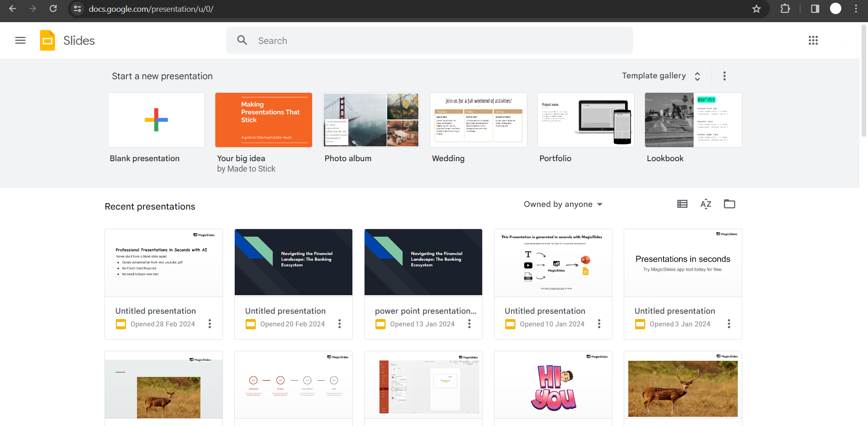
Task: Reload the current page
Action: point(53,9)
